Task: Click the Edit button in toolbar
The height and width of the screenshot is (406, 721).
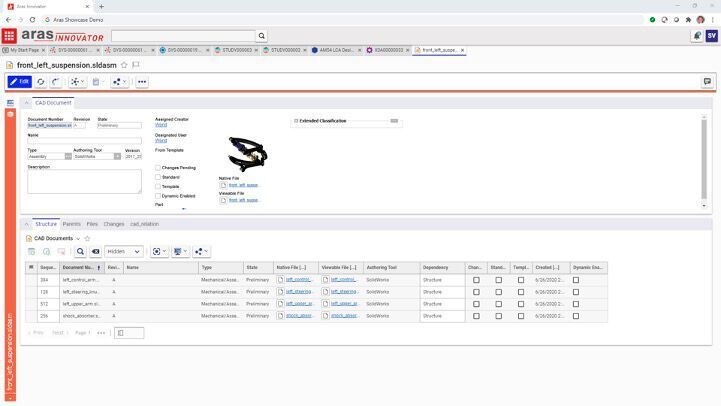Action: pos(19,82)
